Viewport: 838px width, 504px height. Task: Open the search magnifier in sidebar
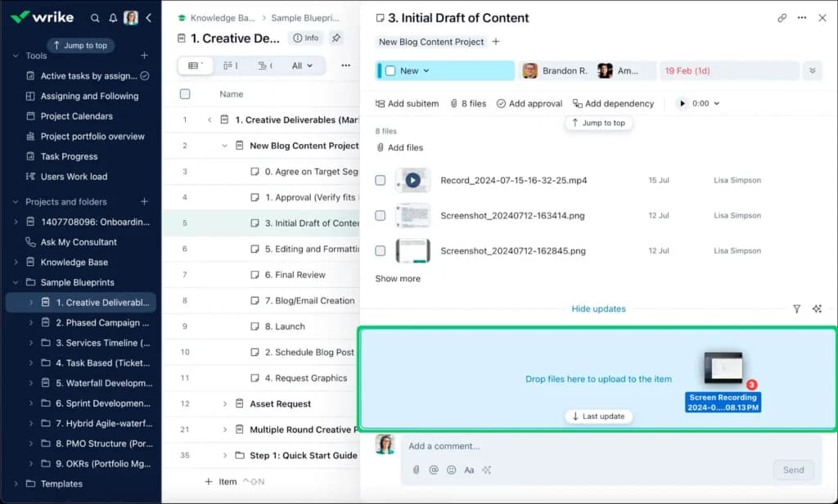(x=95, y=18)
